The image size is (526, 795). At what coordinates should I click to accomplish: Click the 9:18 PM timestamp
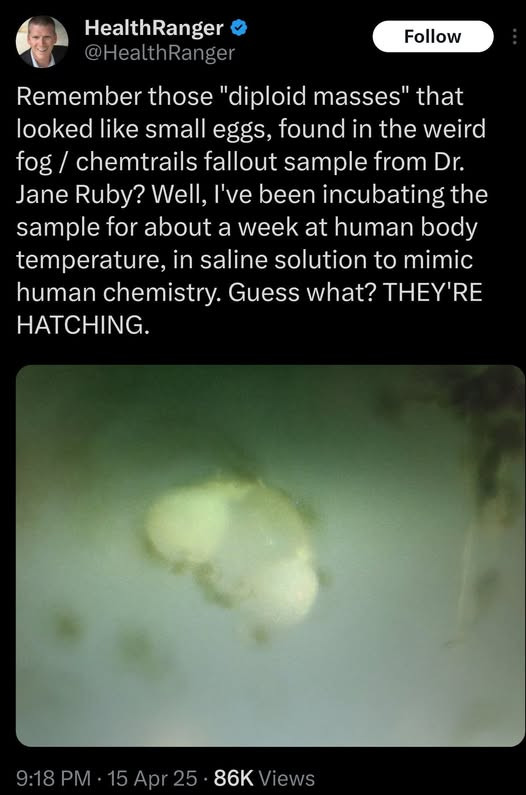click(53, 778)
